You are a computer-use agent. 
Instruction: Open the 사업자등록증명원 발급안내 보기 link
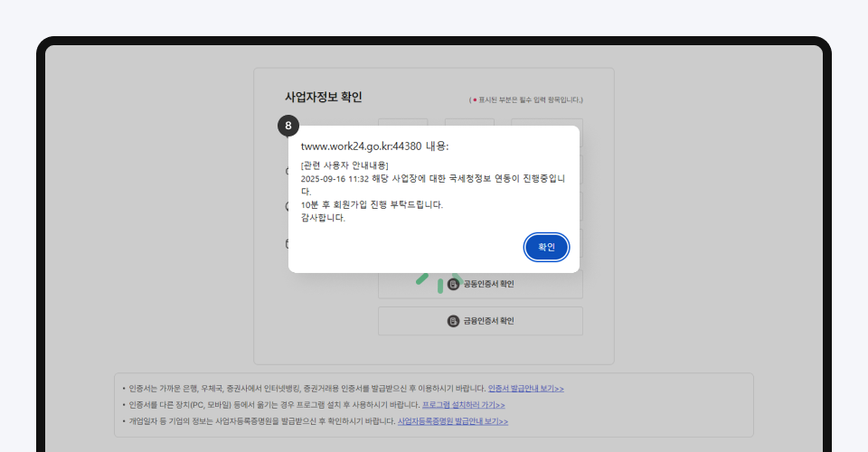(x=453, y=421)
